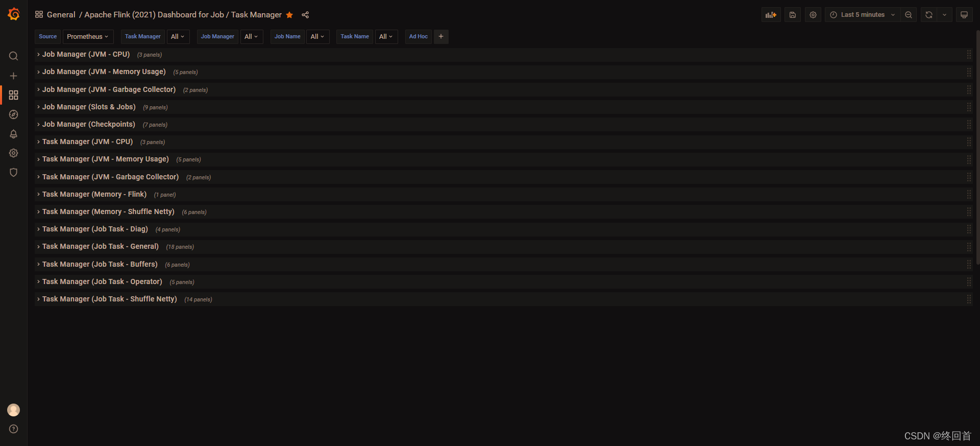Click the Job Manager variable label

(217, 37)
